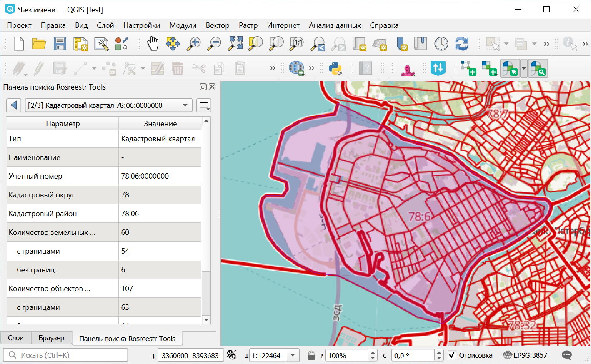Close the Rosreestr Tools search panel
Viewport: 591px width, 364px height.
coord(212,87)
